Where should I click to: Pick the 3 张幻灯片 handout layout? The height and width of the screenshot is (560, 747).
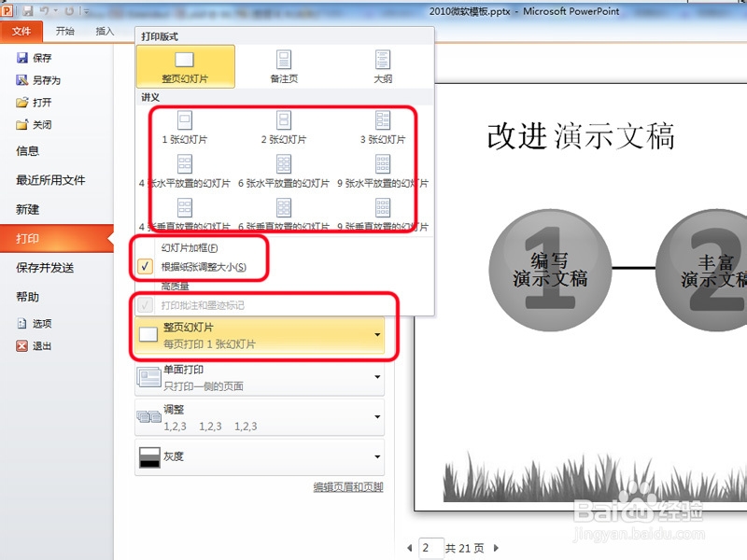(383, 120)
